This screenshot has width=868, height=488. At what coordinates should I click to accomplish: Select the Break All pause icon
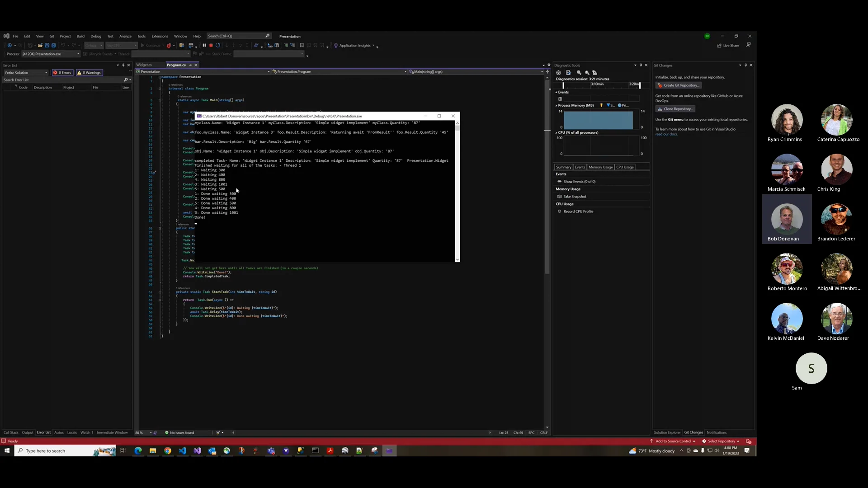pyautogui.click(x=204, y=45)
